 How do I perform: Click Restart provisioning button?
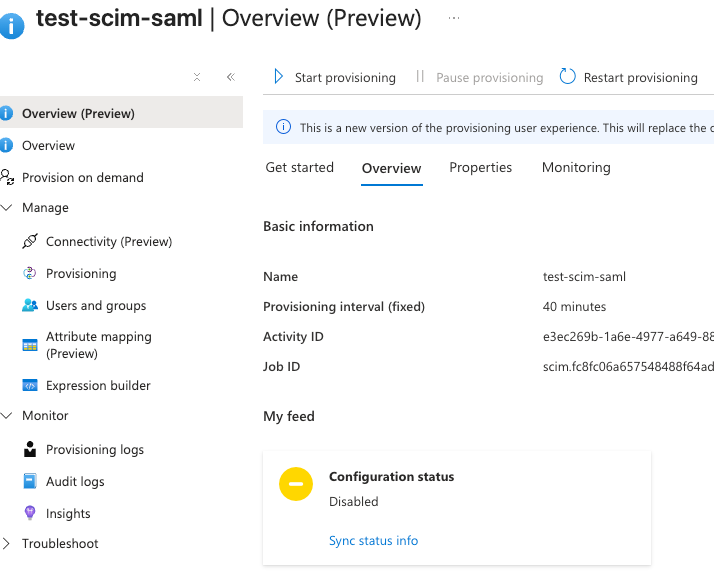tap(628, 78)
